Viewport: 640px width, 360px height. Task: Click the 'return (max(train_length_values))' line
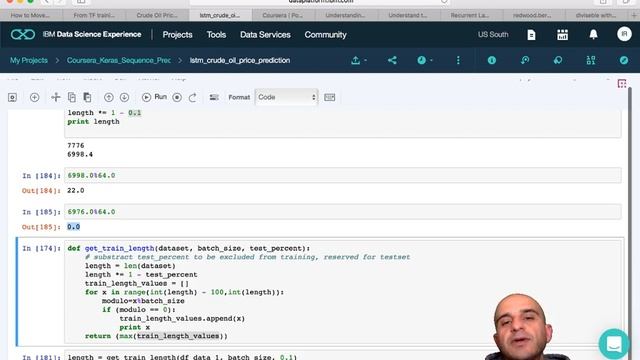pyautogui.click(x=156, y=336)
